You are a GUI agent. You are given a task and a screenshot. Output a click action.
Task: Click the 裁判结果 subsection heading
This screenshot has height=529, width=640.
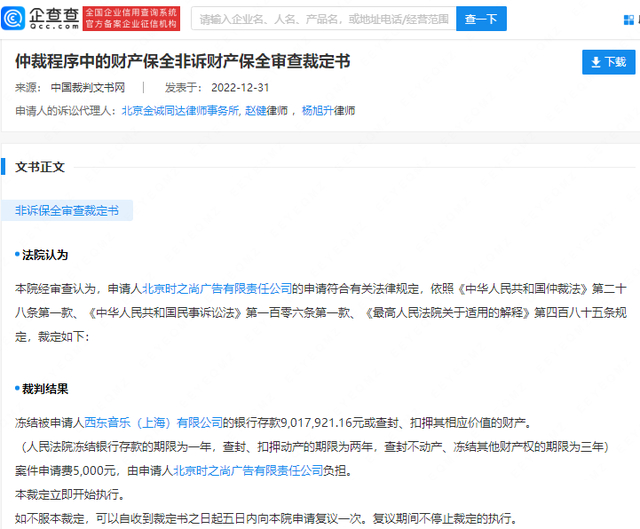pos(45,389)
